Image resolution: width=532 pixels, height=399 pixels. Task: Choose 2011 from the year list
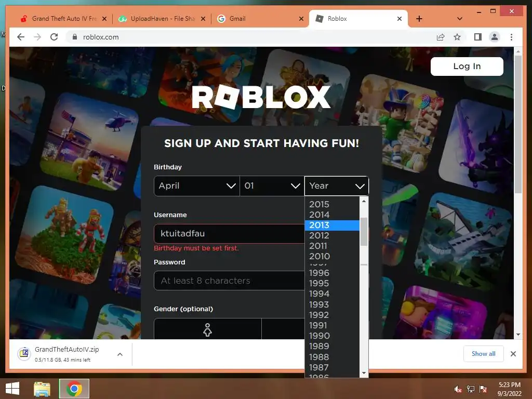[332, 246]
